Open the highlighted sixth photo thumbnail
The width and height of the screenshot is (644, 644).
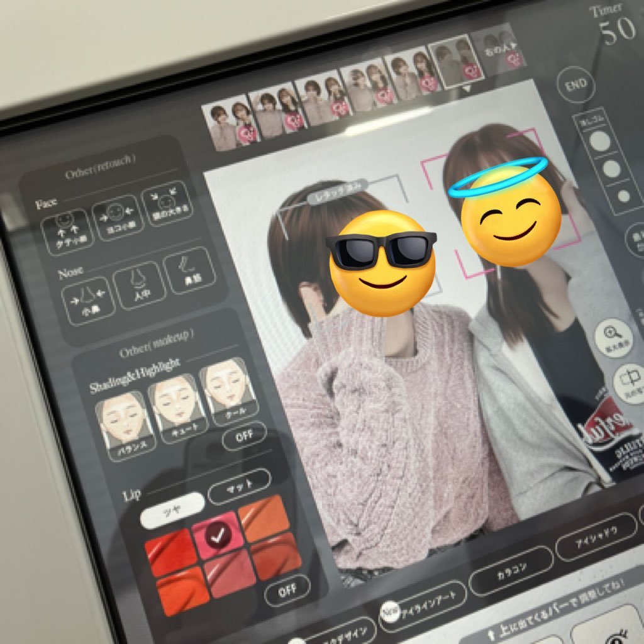(x=457, y=62)
